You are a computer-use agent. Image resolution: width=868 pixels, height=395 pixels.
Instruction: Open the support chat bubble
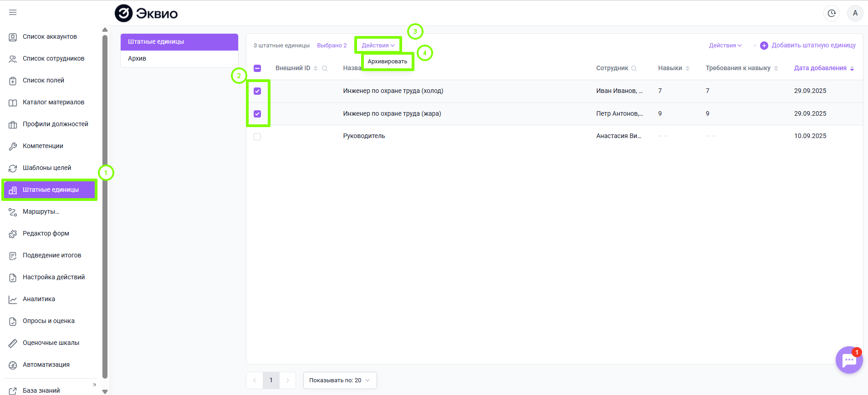pyautogui.click(x=849, y=360)
